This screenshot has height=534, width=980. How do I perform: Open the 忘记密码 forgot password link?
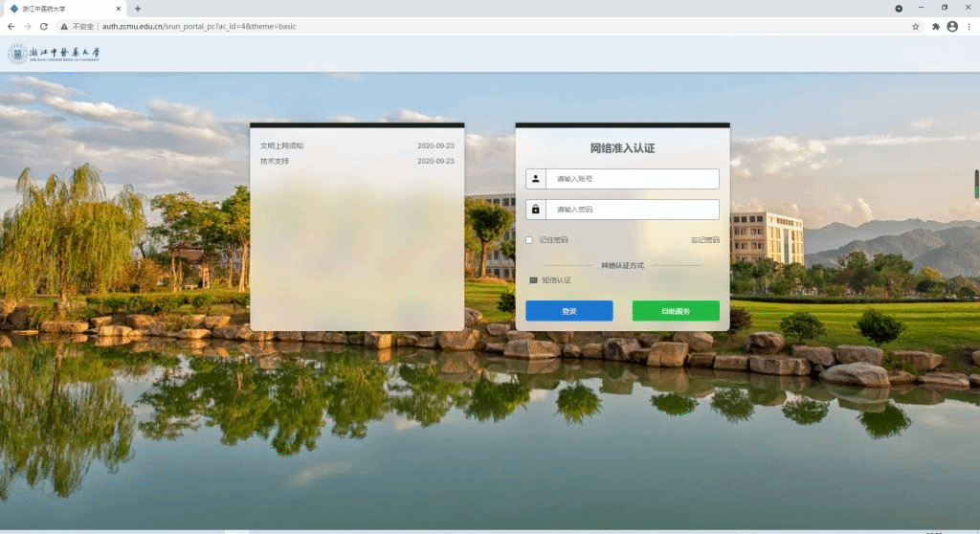point(704,240)
